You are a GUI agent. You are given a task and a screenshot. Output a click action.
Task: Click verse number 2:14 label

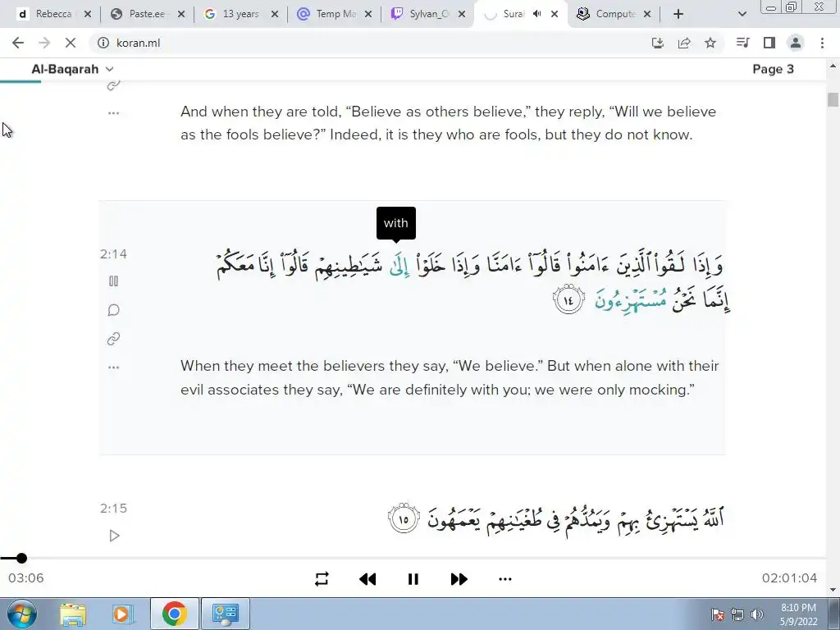click(x=113, y=254)
